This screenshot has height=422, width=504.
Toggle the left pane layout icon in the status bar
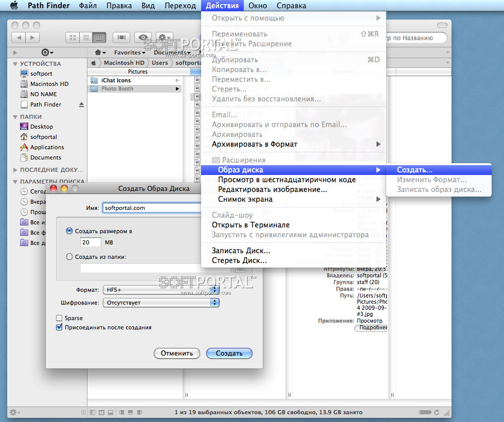93,412
